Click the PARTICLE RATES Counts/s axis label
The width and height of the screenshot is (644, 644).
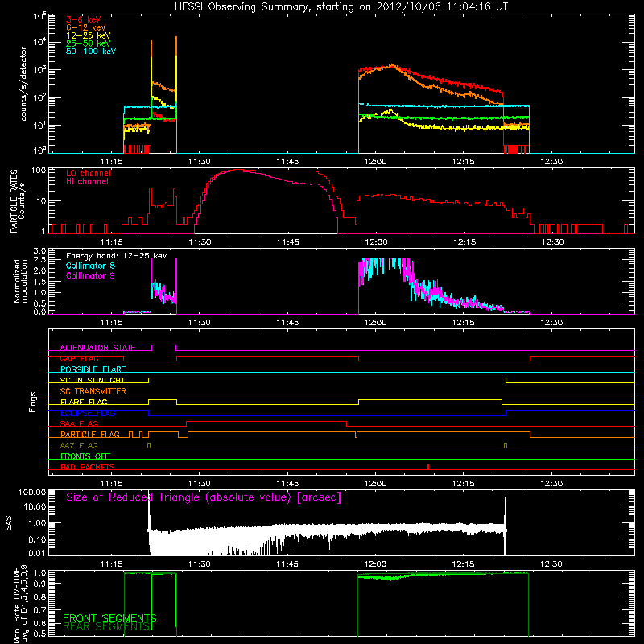click(x=17, y=200)
